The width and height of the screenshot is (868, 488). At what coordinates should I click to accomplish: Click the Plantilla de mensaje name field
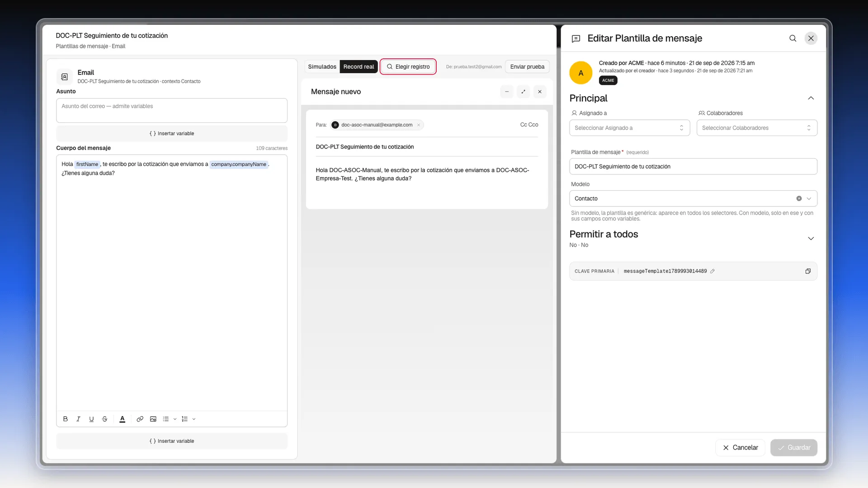pyautogui.click(x=693, y=166)
